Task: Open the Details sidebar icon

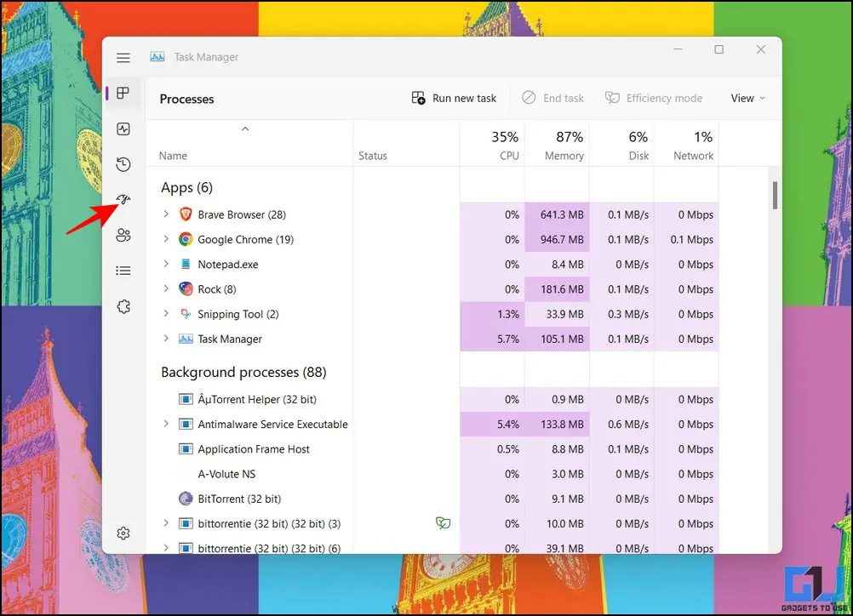Action: (123, 271)
